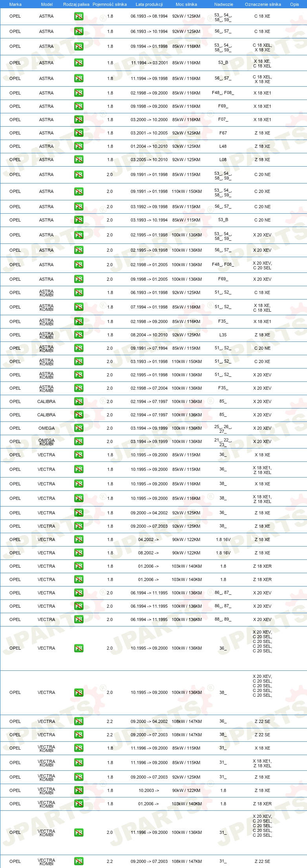Click fuel icon in Astra 11.1994 -> 03.2001 row
The image size is (307, 868).
point(79,63)
